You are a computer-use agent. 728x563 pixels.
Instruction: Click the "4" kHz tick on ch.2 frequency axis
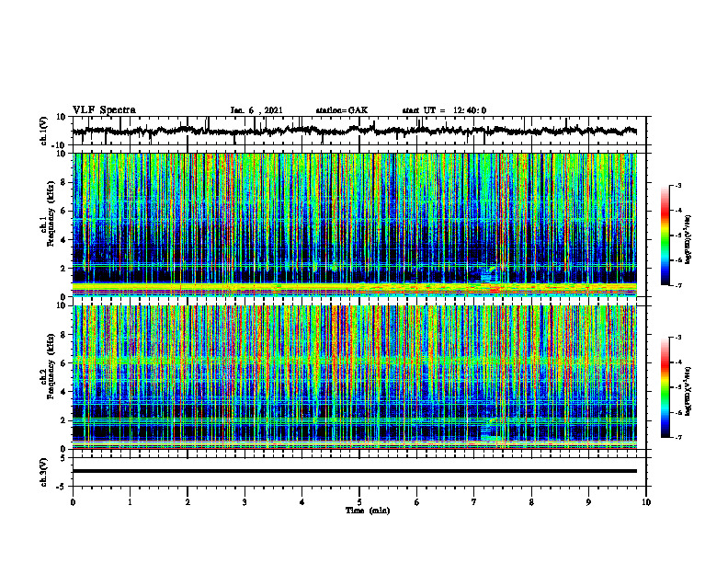point(63,392)
